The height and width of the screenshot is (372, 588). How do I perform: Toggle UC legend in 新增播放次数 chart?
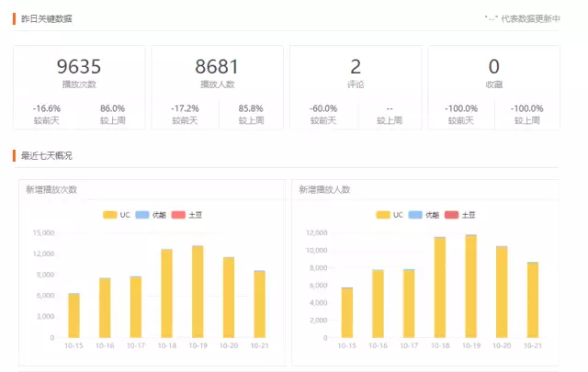pos(116,215)
